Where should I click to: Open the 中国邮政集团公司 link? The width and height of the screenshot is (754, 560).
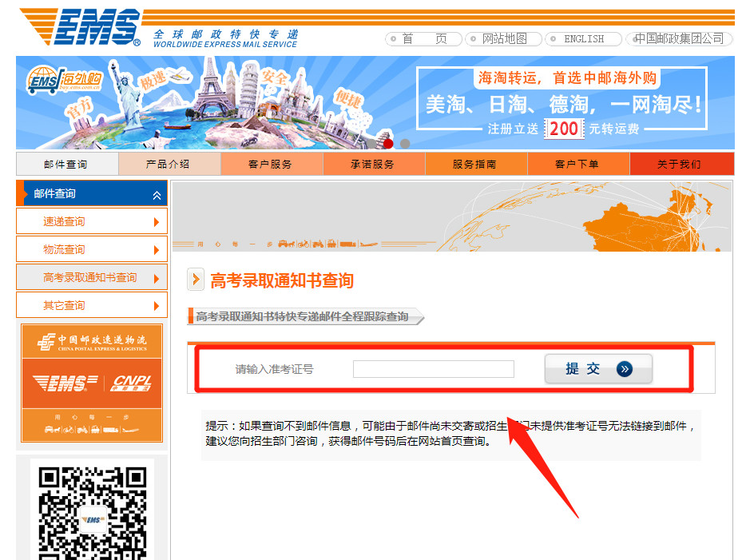[679, 39]
